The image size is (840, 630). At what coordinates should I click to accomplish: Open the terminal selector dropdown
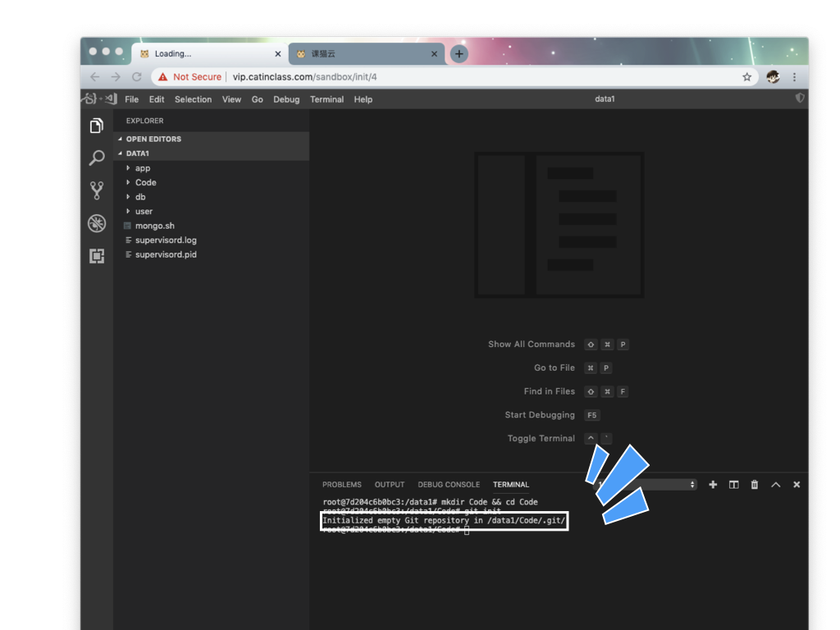[646, 484]
